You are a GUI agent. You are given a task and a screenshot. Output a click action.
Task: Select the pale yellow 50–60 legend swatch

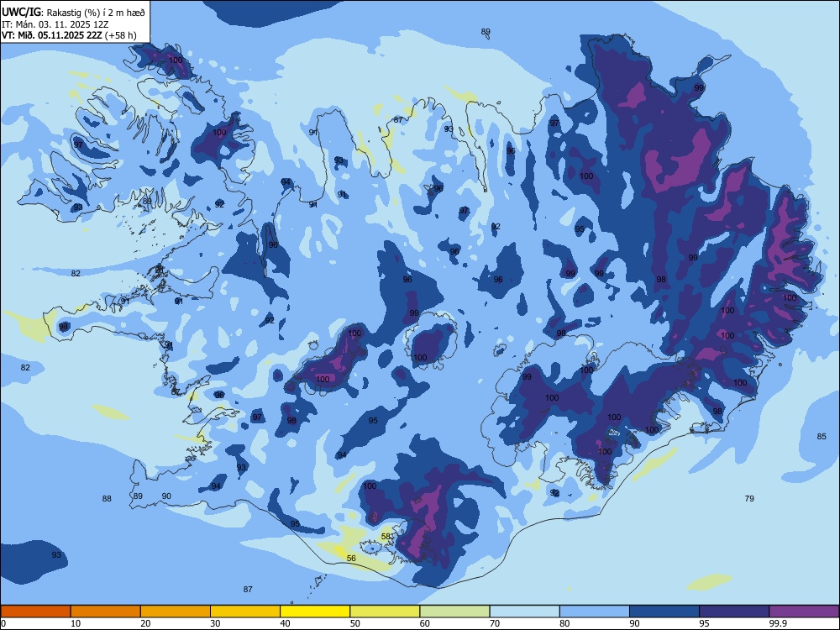[385, 612]
